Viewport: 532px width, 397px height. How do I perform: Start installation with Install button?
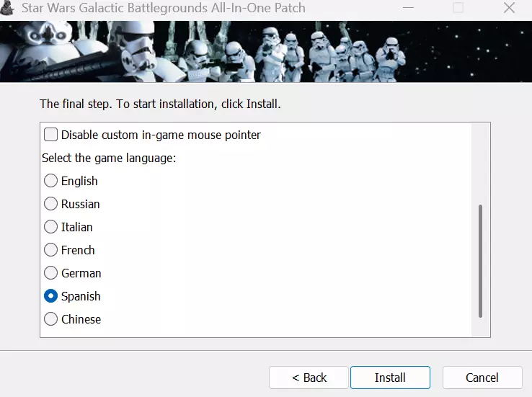coord(390,378)
